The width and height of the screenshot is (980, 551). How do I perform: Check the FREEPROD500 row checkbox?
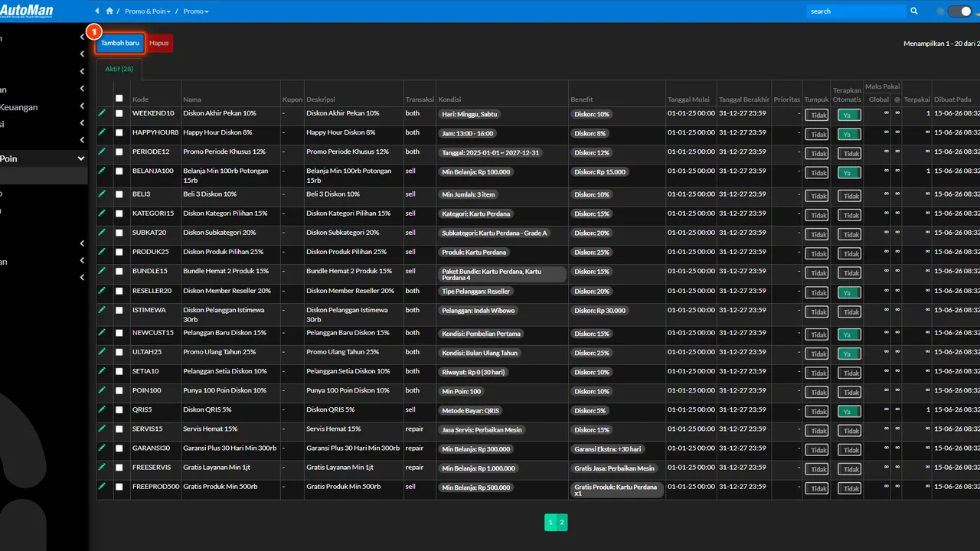[119, 487]
